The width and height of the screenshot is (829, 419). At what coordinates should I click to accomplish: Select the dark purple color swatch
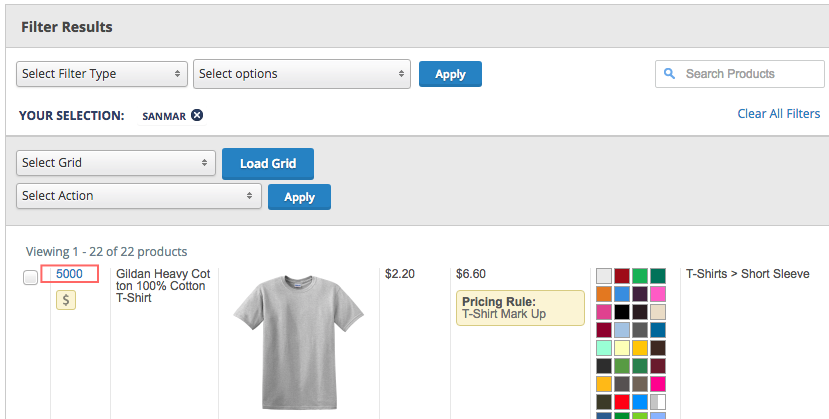pyautogui.click(x=640, y=294)
